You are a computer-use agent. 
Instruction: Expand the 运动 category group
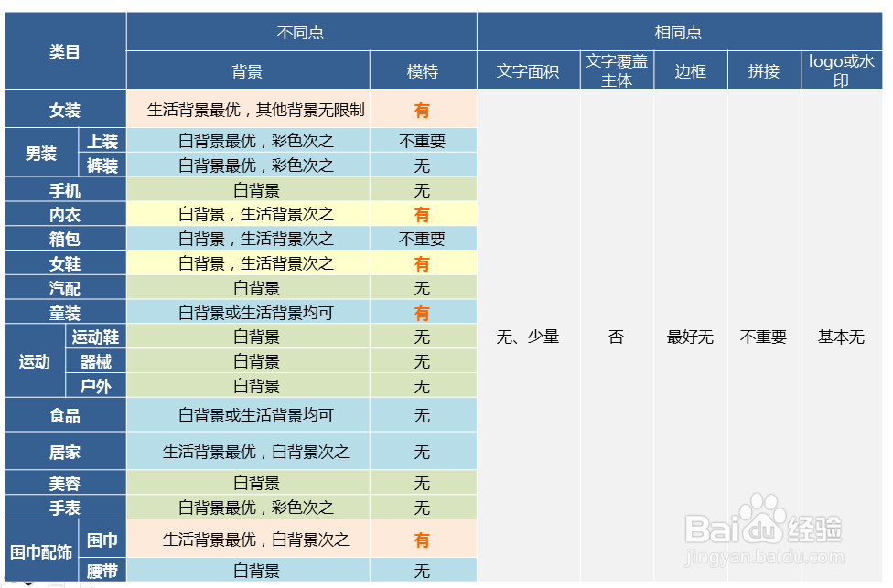[x=37, y=361]
